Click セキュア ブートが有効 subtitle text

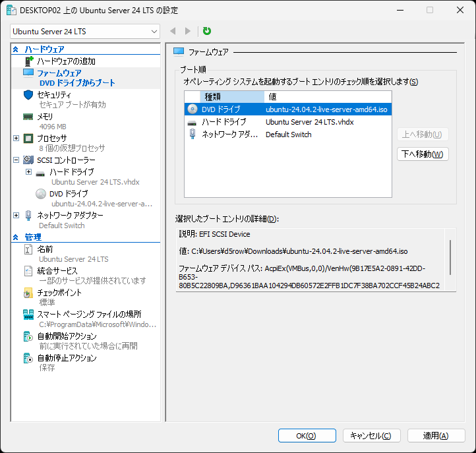(x=73, y=105)
